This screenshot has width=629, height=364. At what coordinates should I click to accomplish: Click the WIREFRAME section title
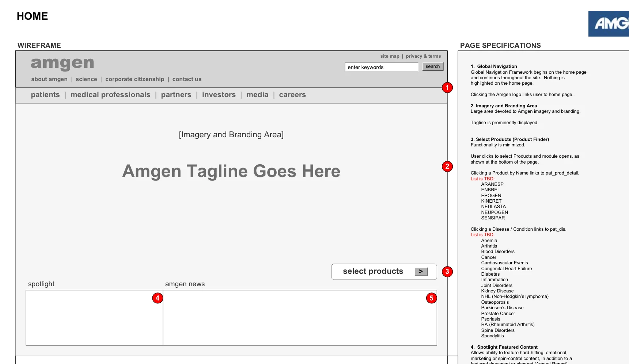(x=39, y=46)
